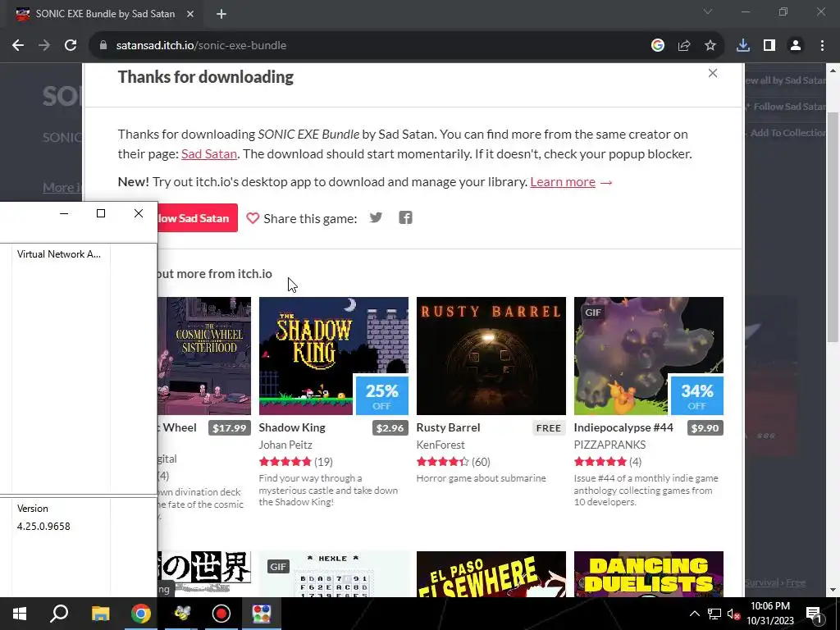Open the Indiepocalypse #44 thumbnail

pos(648,356)
